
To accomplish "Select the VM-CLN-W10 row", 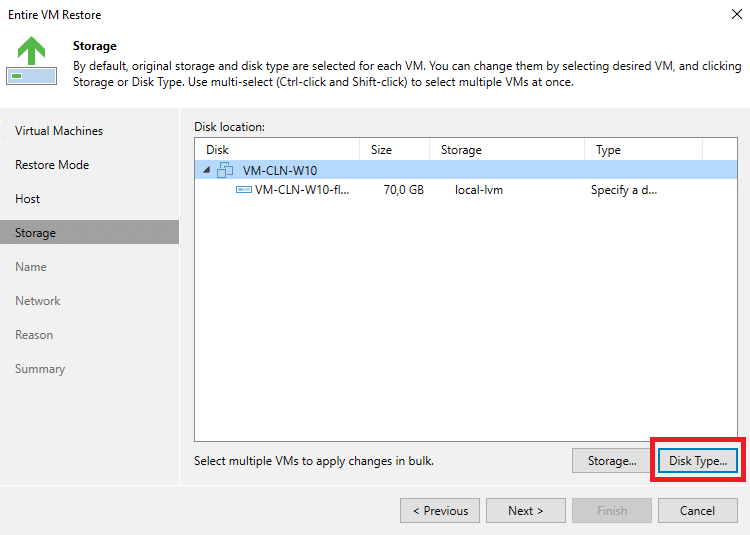I will 465,170.
